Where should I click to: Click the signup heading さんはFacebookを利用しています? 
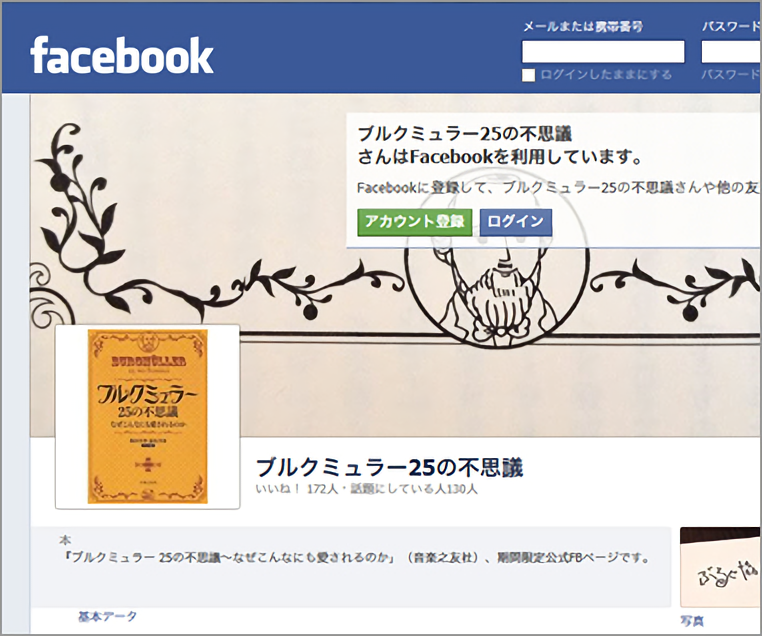click(x=500, y=157)
